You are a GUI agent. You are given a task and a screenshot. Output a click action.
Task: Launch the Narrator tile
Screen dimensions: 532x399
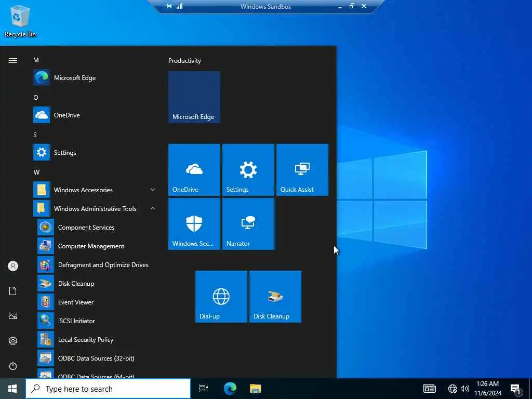[248, 224]
